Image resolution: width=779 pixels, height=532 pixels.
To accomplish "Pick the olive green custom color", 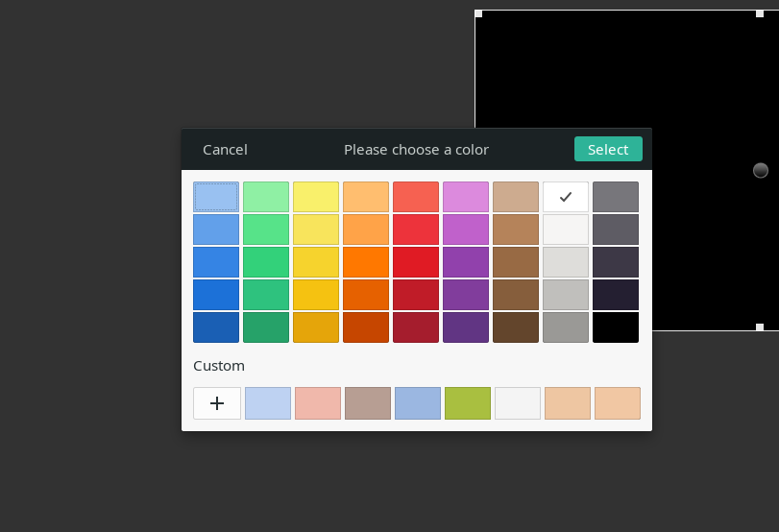I will [x=468, y=403].
